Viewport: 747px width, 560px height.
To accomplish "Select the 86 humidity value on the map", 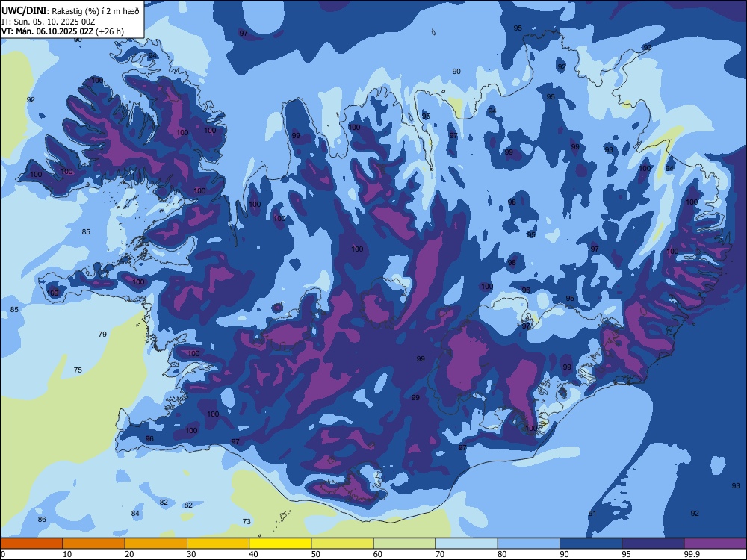I will pyautogui.click(x=42, y=520).
